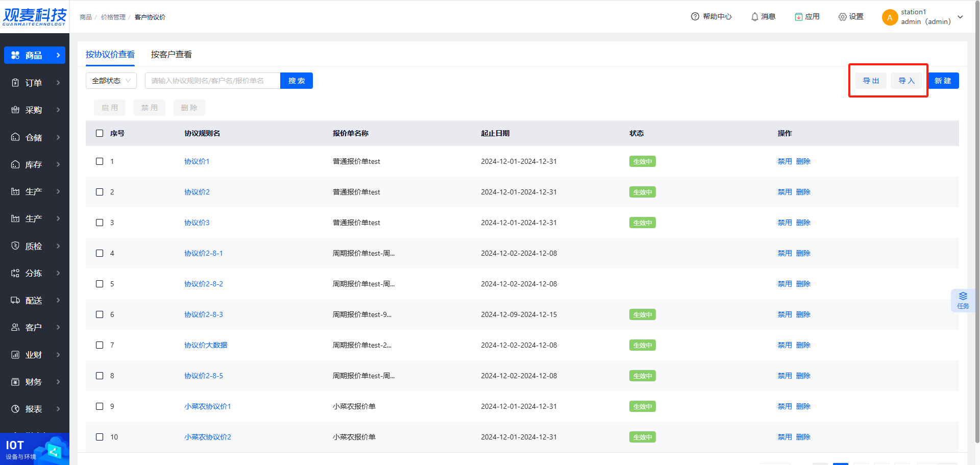Expand the user account dropdown arrow
The image size is (980, 465).
960,17
